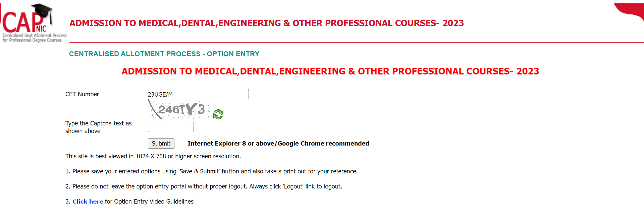Viewport: 644px width, 220px height.
Task: Click the red corner decoration at top right
Action: tap(631, 11)
